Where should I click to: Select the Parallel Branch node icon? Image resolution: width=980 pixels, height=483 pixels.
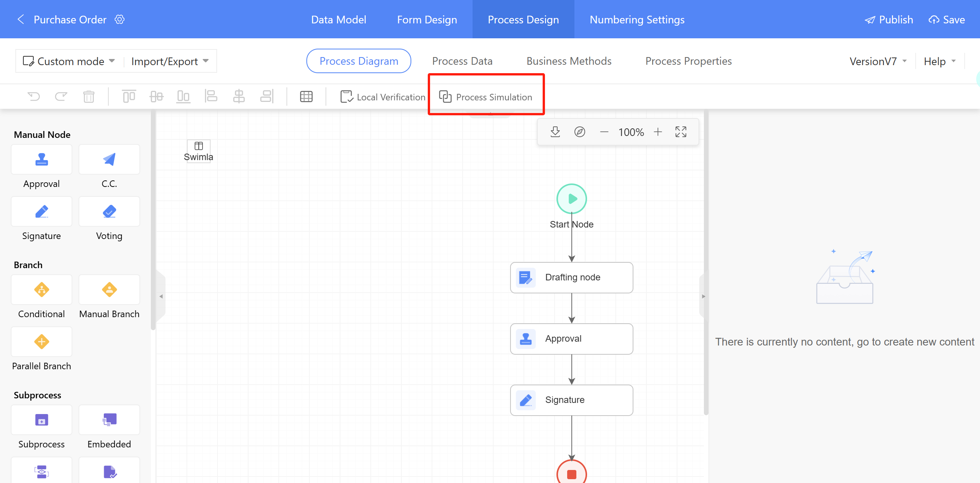click(41, 342)
